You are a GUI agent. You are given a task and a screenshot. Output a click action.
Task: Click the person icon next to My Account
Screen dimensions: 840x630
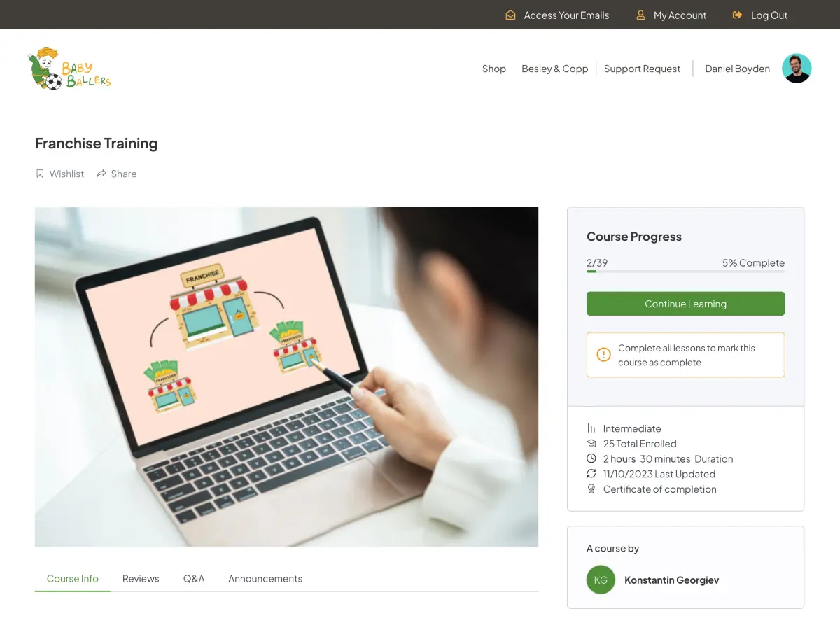640,15
